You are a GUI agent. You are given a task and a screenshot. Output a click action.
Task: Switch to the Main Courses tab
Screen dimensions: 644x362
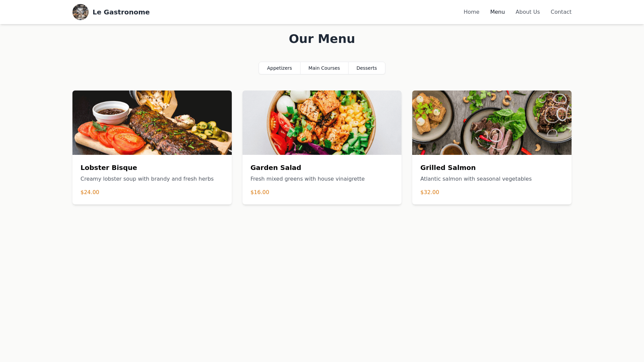[324, 68]
